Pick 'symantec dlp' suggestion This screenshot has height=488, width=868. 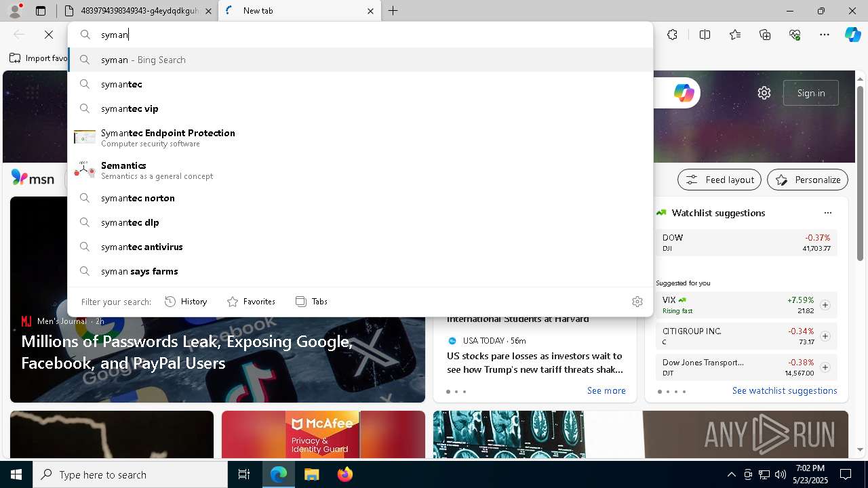[x=360, y=222]
